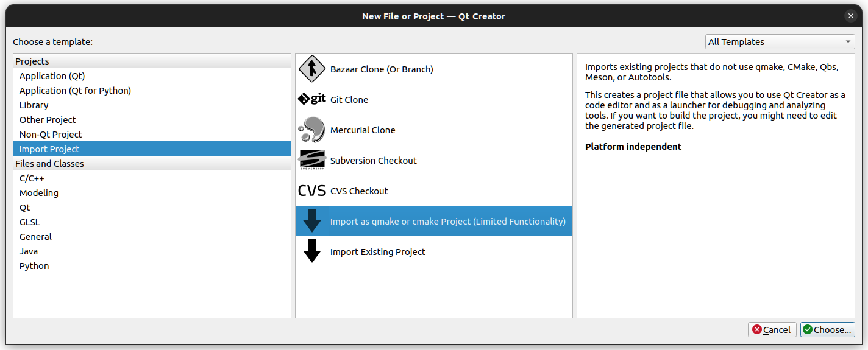The width and height of the screenshot is (868, 350).
Task: Select Mercurial Clone template
Action: (434, 130)
